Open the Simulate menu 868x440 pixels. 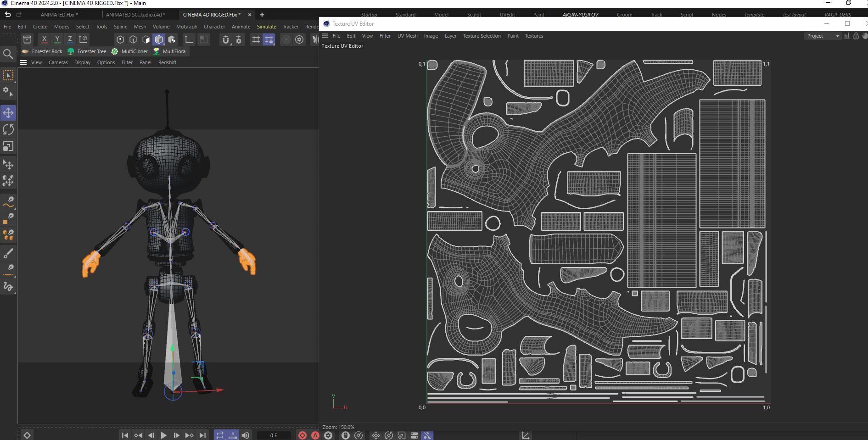[x=266, y=27]
